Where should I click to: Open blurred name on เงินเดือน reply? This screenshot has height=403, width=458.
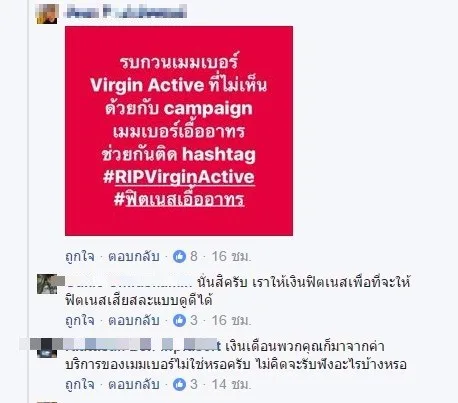(143, 346)
